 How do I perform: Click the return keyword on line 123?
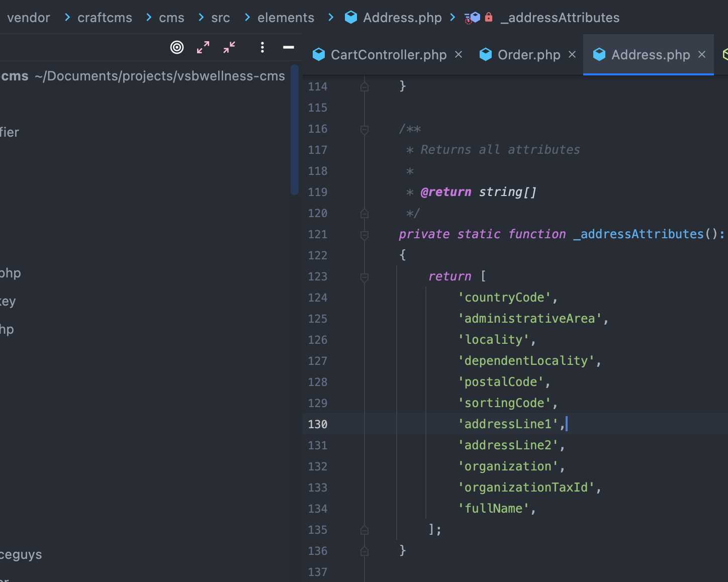click(x=450, y=276)
